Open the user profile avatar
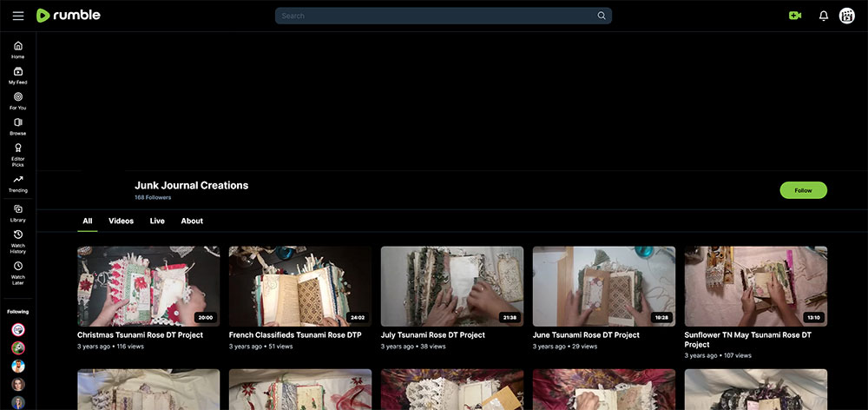 (x=847, y=16)
